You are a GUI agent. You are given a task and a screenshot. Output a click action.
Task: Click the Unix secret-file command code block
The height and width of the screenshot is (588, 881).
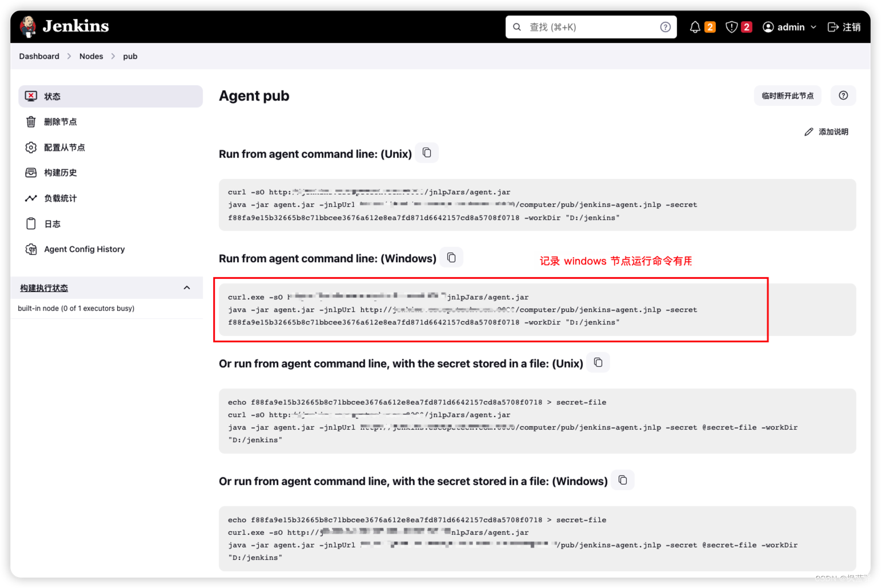pyautogui.click(x=537, y=421)
